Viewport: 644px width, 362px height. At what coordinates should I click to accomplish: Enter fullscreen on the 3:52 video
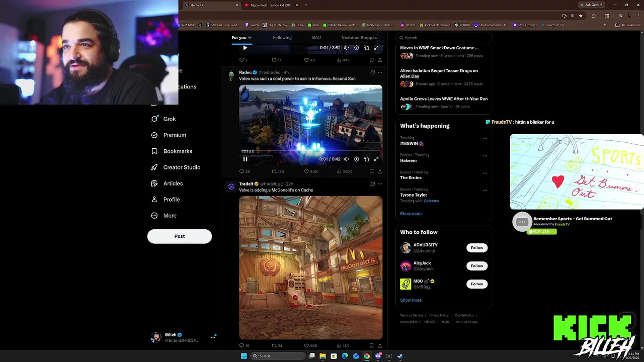tap(376, 48)
